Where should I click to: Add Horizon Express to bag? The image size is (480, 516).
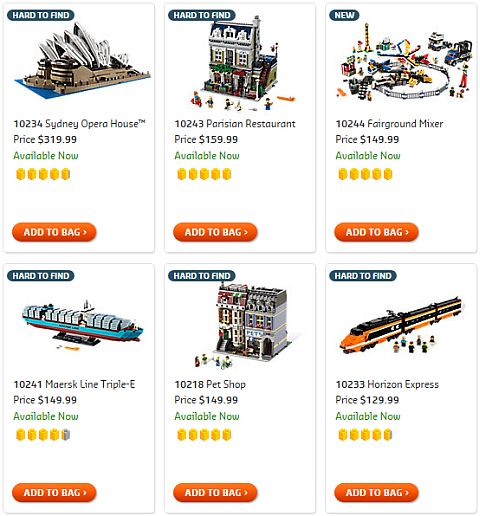(376, 493)
